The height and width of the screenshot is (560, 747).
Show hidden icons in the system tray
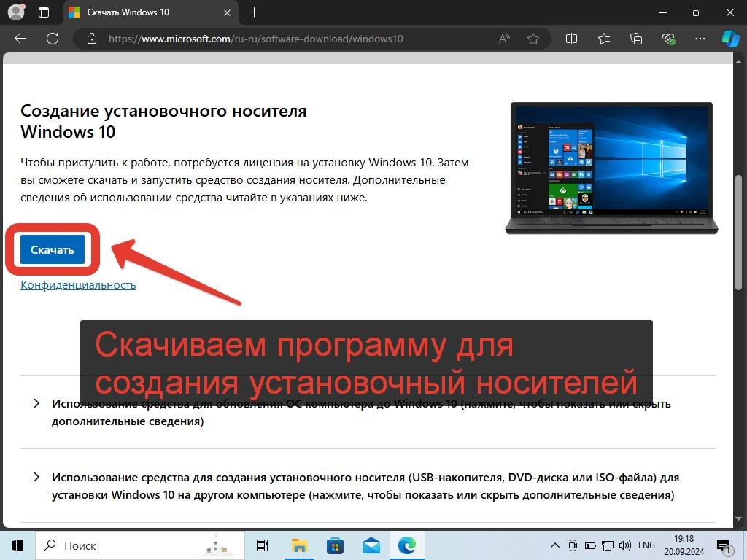555,545
